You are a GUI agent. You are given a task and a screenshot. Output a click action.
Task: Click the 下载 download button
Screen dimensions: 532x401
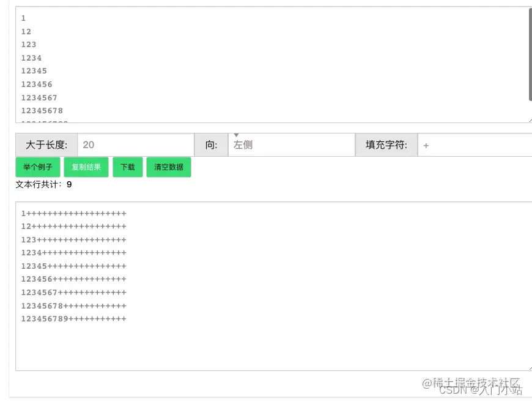[127, 167]
